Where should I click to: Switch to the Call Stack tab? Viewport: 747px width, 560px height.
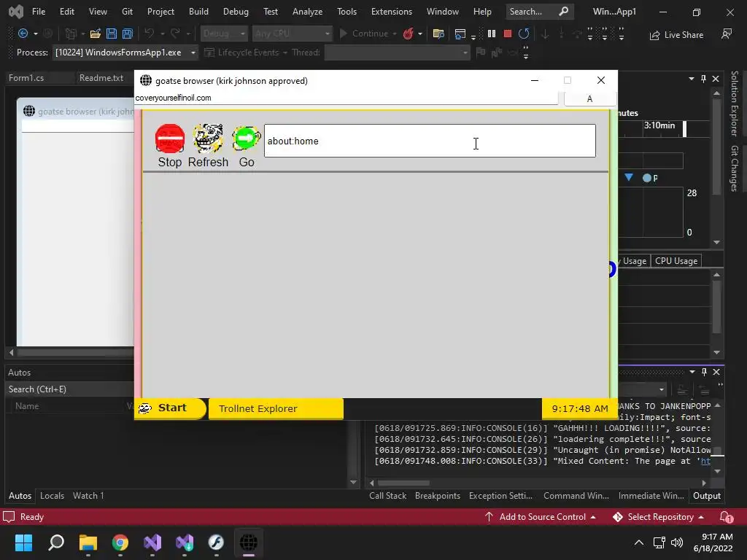[x=387, y=496]
